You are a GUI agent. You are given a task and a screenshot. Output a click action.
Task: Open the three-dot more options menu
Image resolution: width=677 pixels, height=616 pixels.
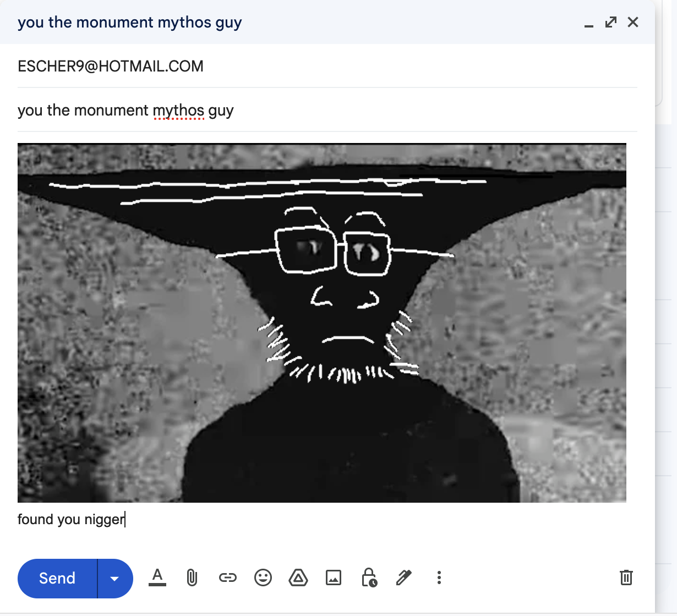439,577
